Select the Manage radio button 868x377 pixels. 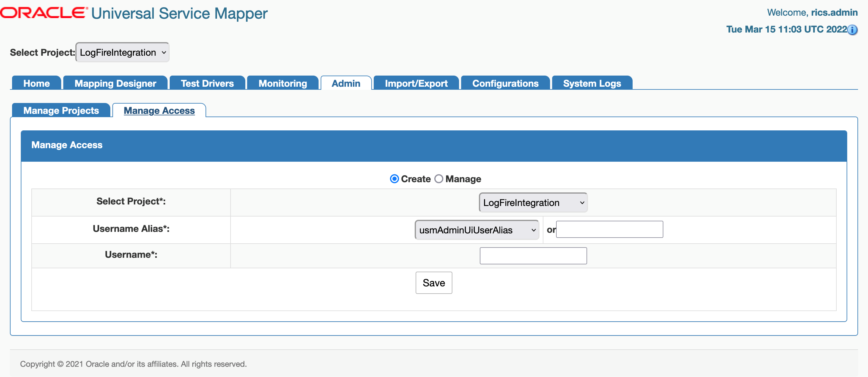(439, 179)
